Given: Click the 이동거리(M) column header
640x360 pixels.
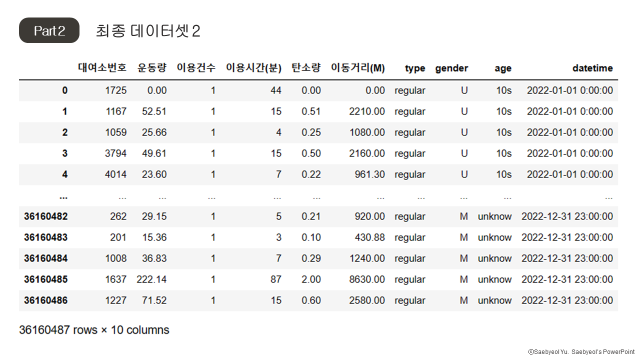Looking at the screenshot, I should click(x=358, y=68).
